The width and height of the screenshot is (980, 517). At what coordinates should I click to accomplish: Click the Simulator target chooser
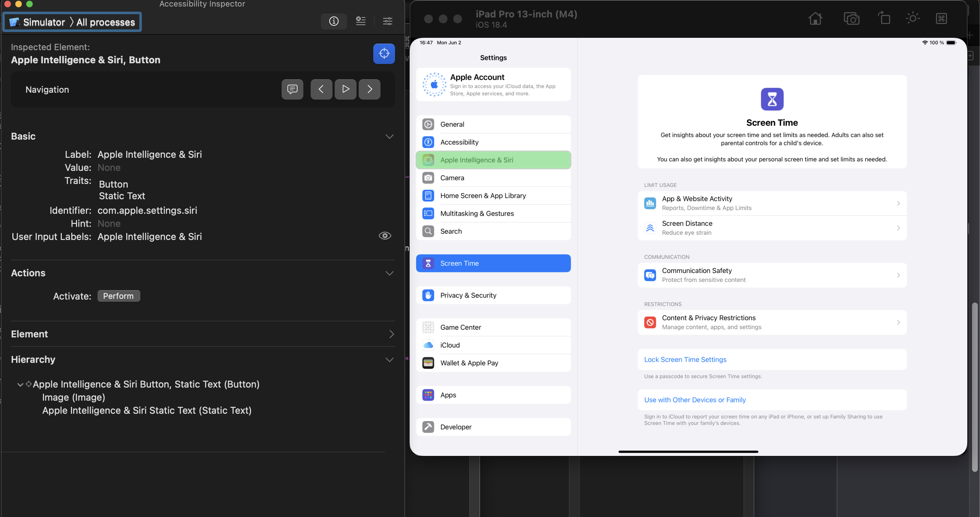coord(37,22)
